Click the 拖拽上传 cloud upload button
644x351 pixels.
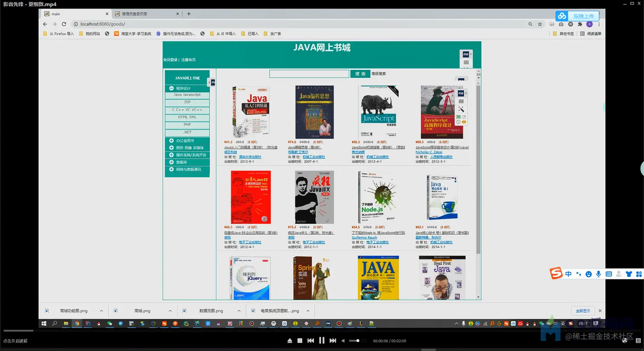577,16
